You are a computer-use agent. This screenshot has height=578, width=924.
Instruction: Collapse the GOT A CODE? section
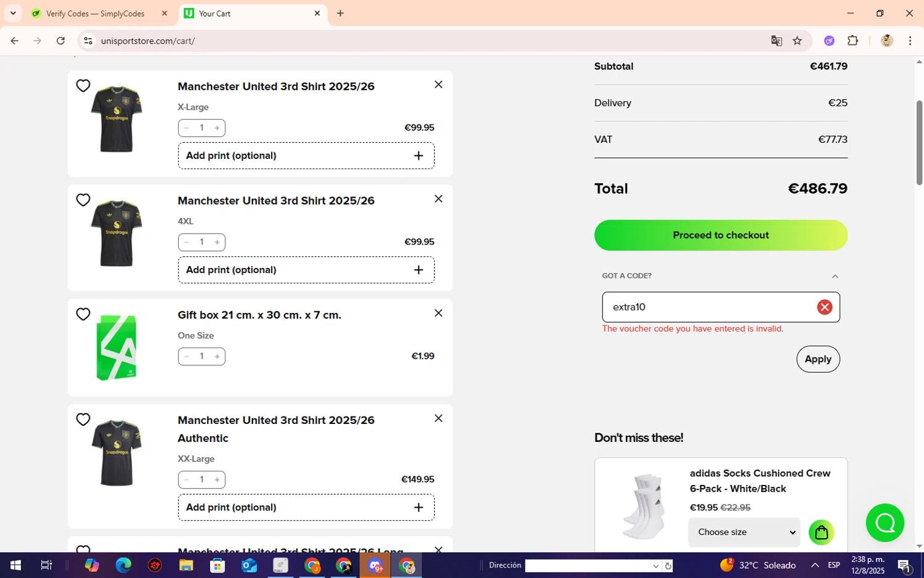(x=835, y=276)
